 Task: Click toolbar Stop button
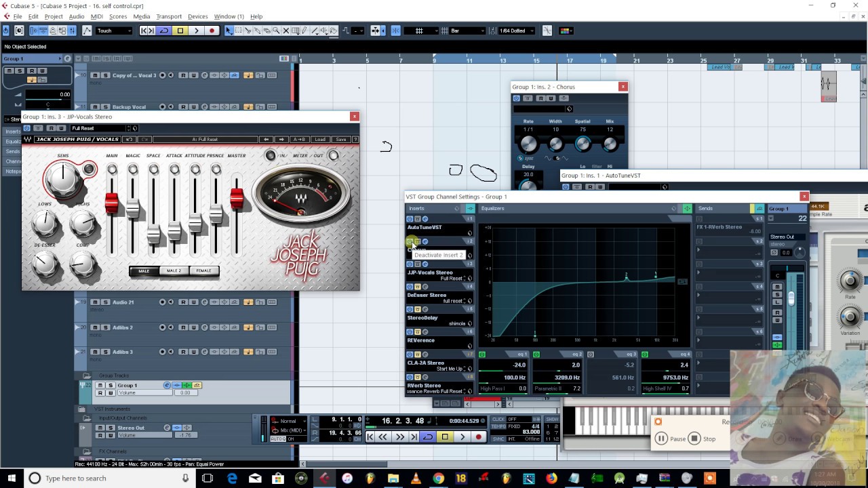(180, 30)
